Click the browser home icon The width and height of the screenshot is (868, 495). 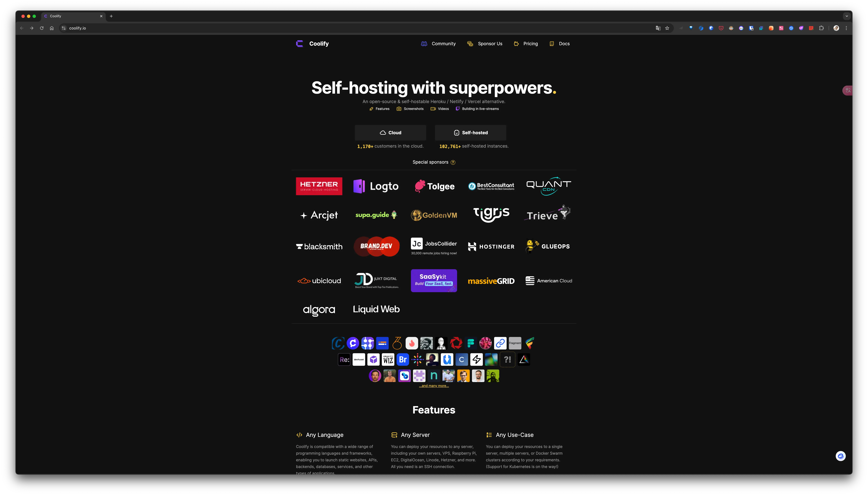tap(52, 28)
